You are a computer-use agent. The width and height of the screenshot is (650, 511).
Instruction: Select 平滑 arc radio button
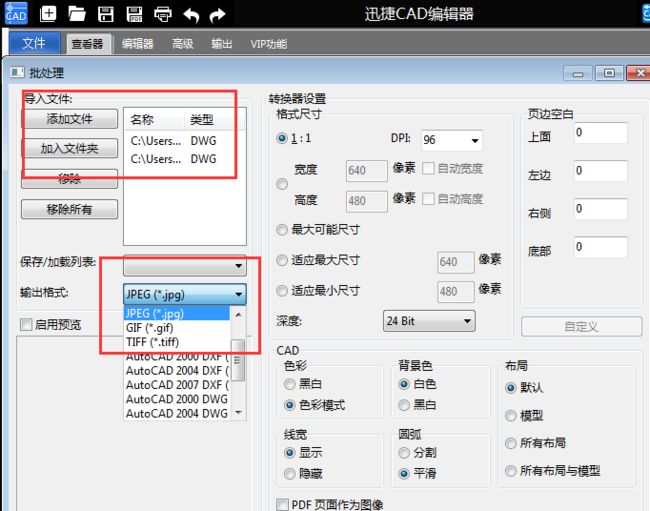(404, 473)
